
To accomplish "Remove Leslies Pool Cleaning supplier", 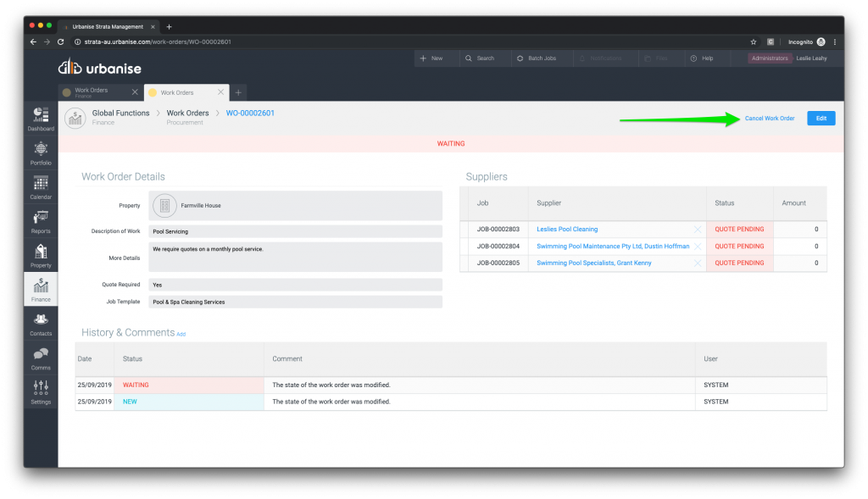I will (698, 230).
